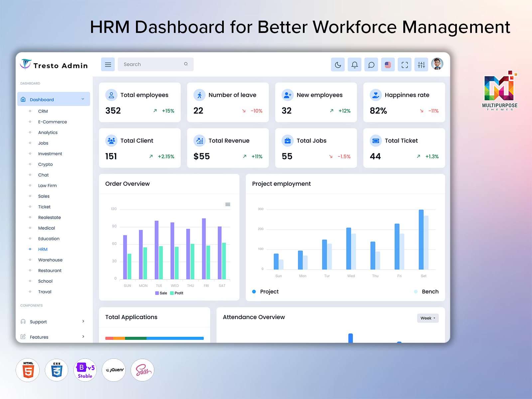The image size is (532, 399).
Task: Collapse the Dashboard menu chevron
Action: tap(83, 99)
